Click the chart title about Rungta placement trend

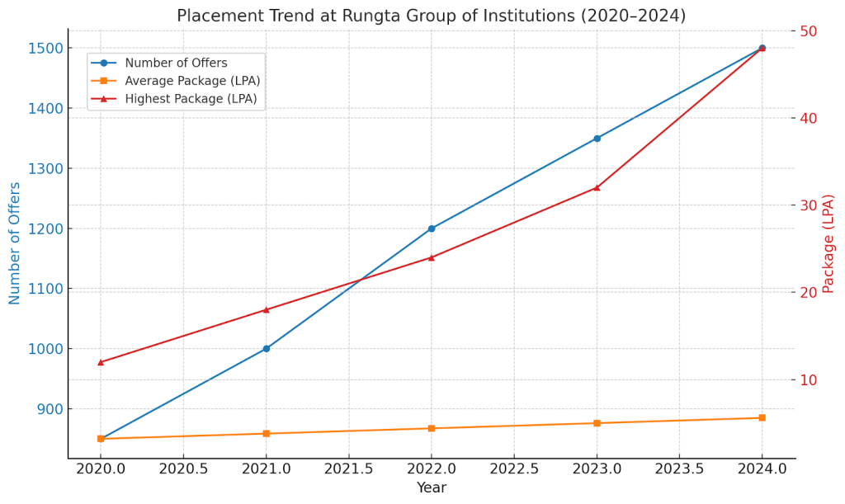point(431,16)
